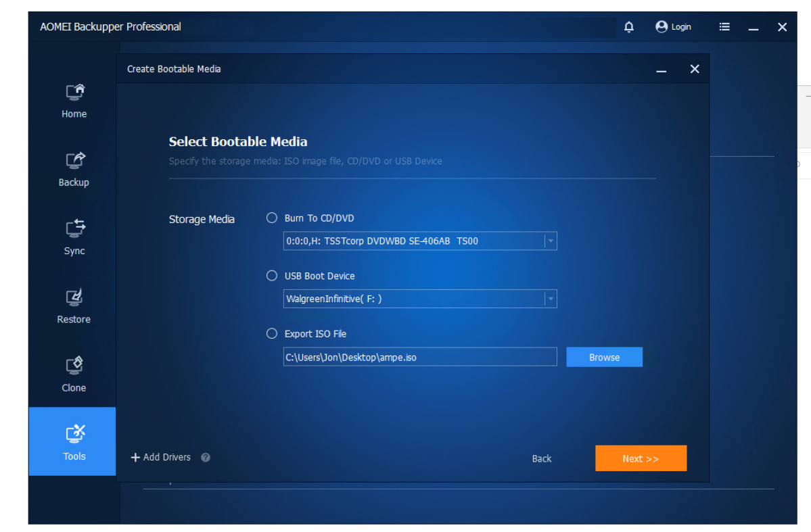The height and width of the screenshot is (532, 811).
Task: Expand the USB device dropdown
Action: 551,299
